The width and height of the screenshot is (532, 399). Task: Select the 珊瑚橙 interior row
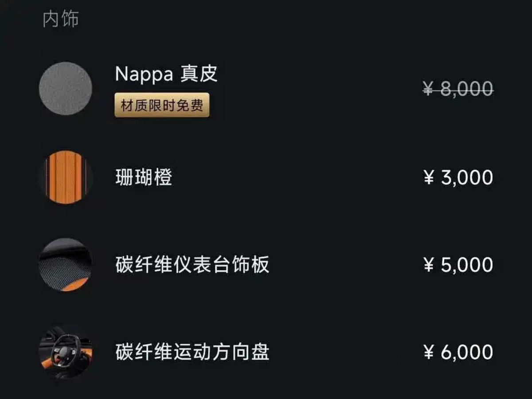[x=266, y=176]
